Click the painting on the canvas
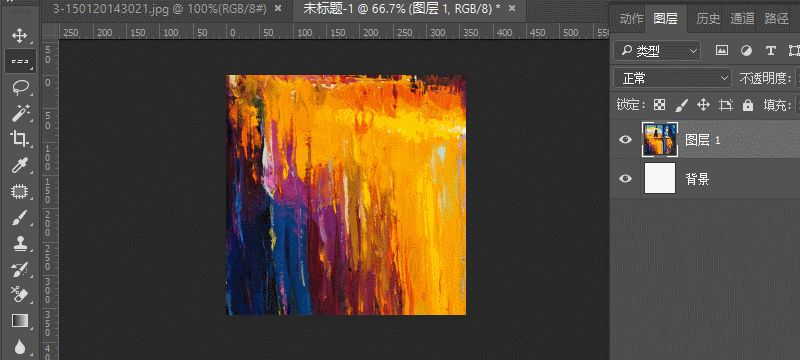This screenshot has width=800, height=360. click(346, 195)
